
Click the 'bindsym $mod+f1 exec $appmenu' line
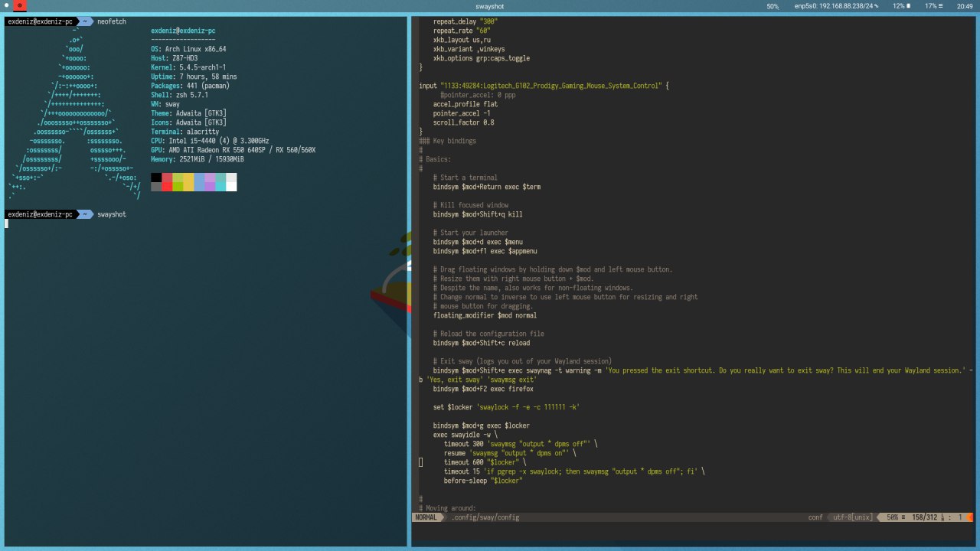tap(485, 251)
